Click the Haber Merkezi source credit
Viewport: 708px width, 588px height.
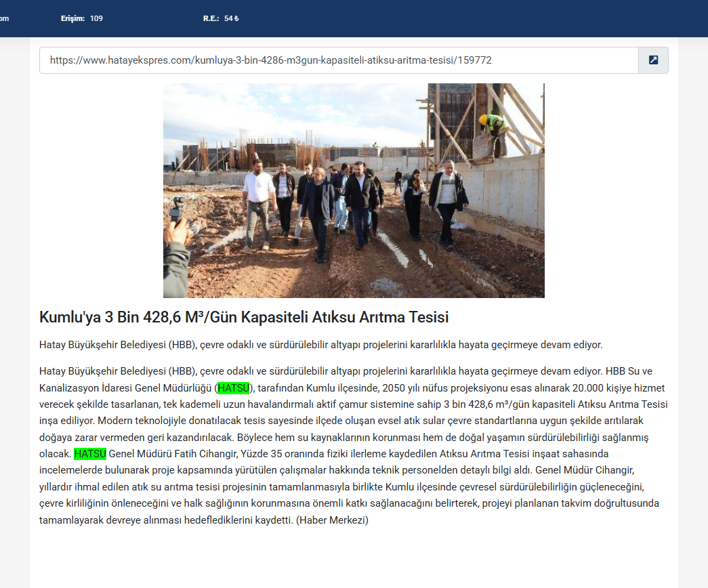(x=332, y=520)
